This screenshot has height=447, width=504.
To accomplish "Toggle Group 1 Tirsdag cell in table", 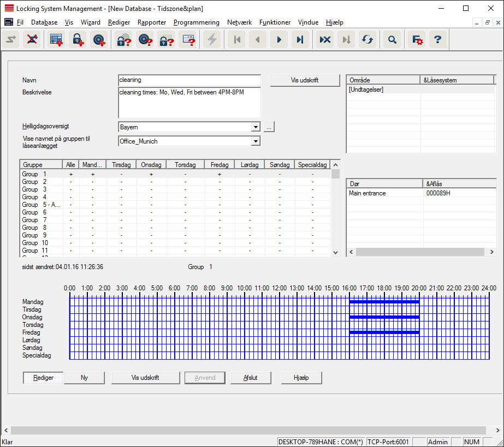I will pyautogui.click(x=121, y=174).
